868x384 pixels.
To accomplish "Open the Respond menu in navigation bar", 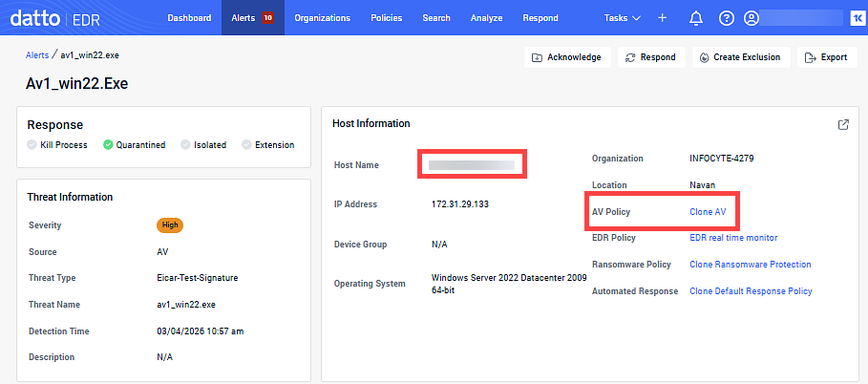I will point(540,18).
